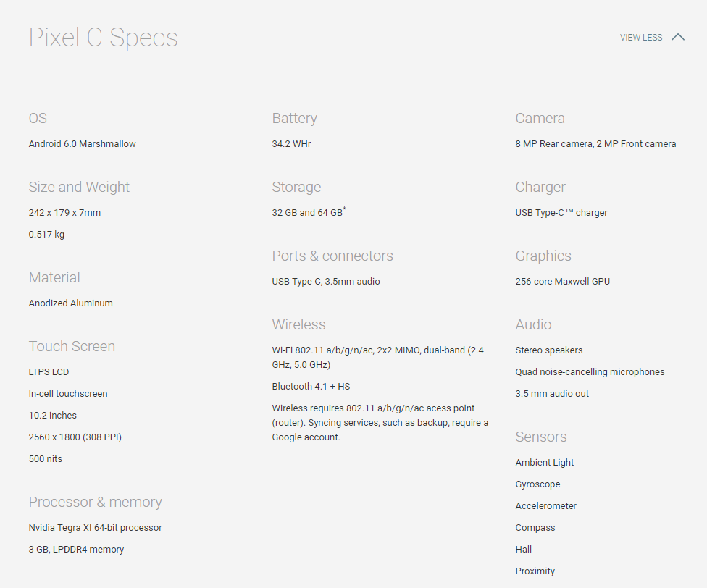
Task: Click the Touch Screen heading
Action: 72,346
